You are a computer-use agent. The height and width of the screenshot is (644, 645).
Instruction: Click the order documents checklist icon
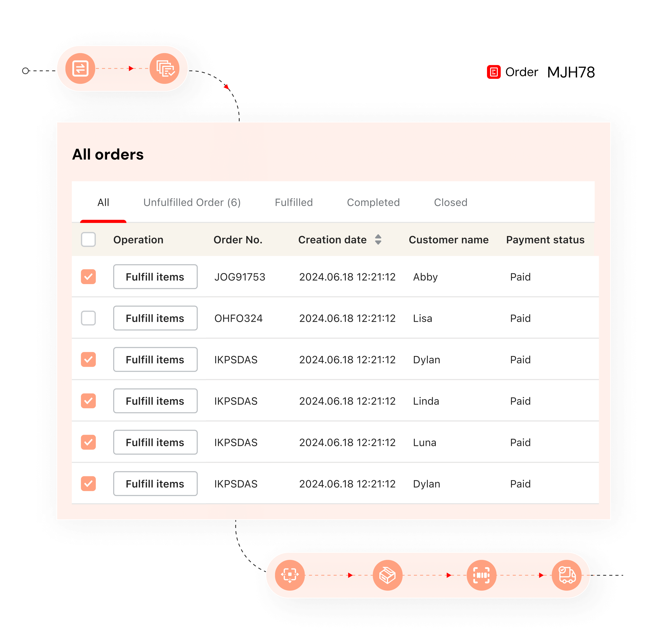[165, 68]
